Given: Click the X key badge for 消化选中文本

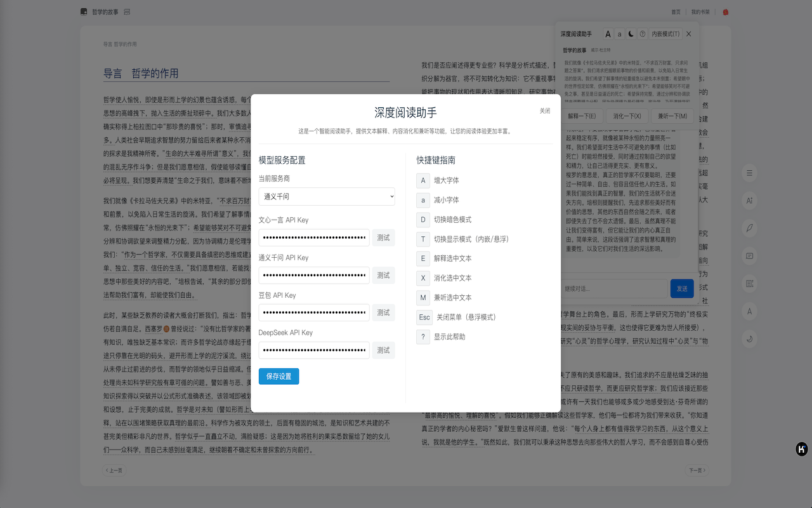Looking at the screenshot, I should pyautogui.click(x=423, y=278).
